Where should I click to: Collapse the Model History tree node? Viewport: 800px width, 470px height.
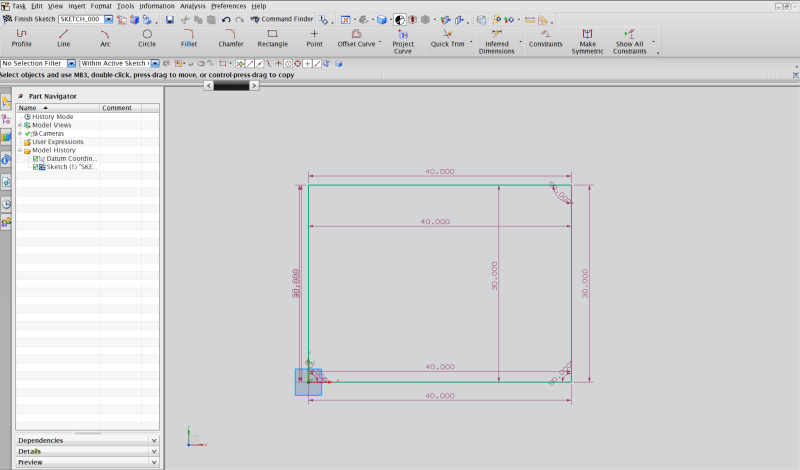[20, 151]
